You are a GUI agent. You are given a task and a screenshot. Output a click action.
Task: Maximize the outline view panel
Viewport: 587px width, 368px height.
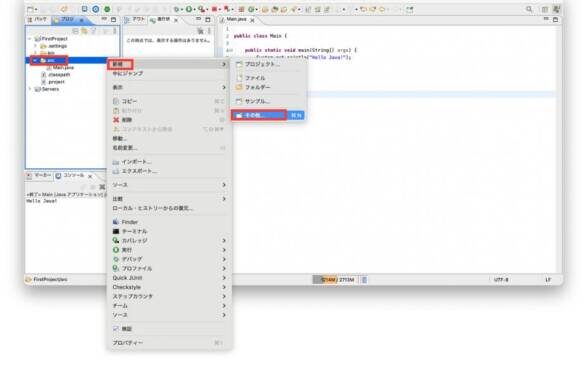[208, 19]
